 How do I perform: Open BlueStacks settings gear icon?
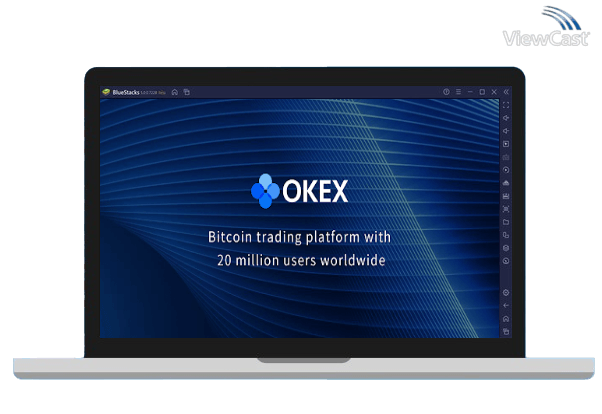tap(506, 293)
